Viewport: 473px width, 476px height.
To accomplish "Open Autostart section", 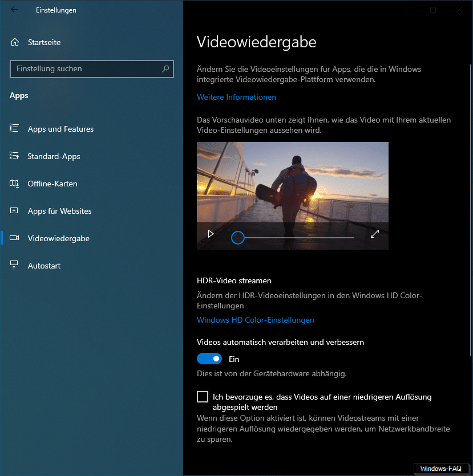I will (91, 266).
